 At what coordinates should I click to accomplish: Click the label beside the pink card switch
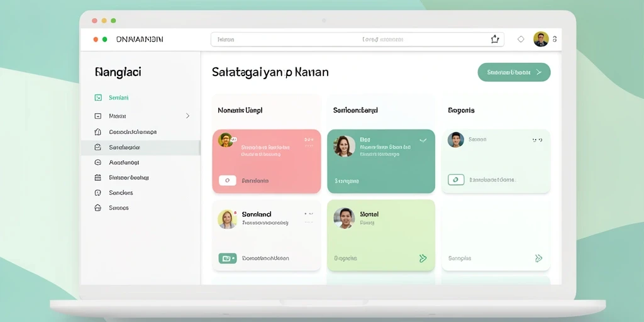(255, 180)
